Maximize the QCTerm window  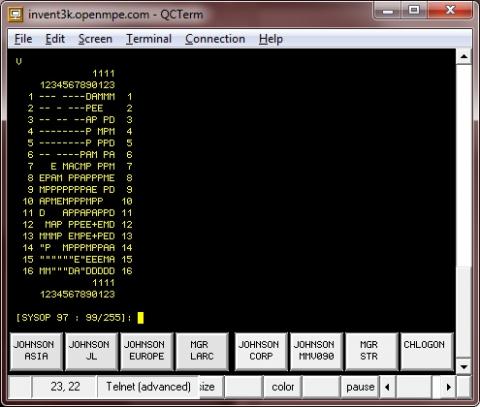coord(414,10)
